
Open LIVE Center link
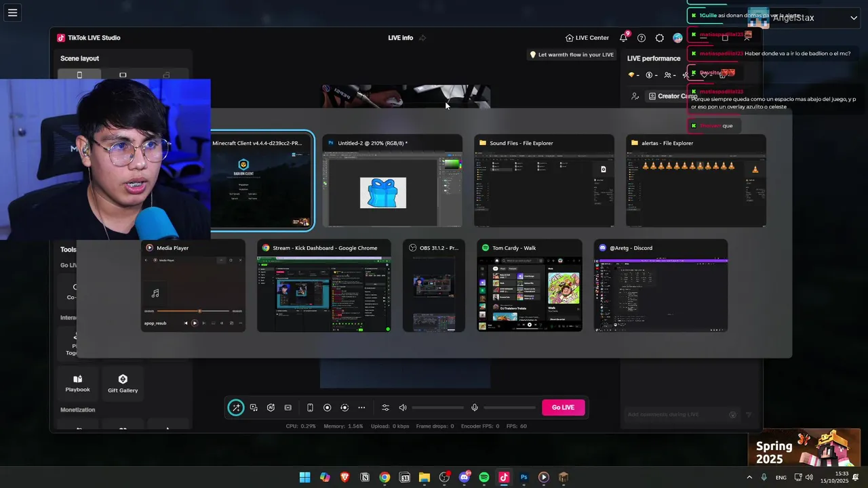(587, 38)
